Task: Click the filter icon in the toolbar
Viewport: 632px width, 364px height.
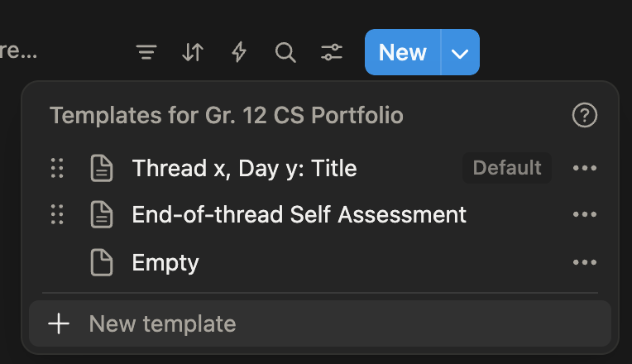Action: tap(146, 53)
